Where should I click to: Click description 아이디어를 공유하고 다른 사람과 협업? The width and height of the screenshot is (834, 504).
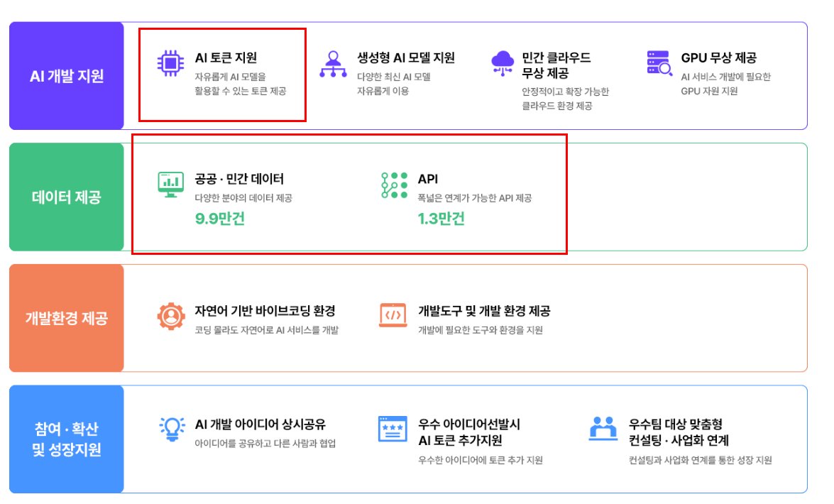click(265, 444)
